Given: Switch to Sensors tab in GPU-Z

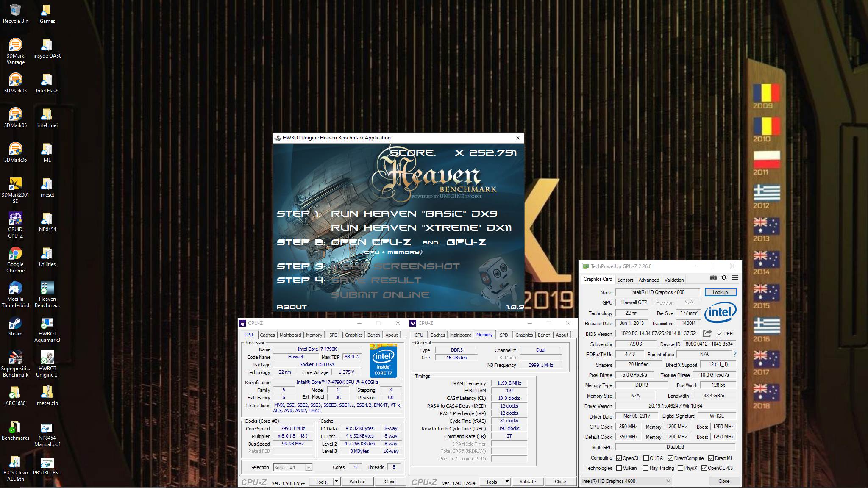Looking at the screenshot, I should [x=625, y=280].
